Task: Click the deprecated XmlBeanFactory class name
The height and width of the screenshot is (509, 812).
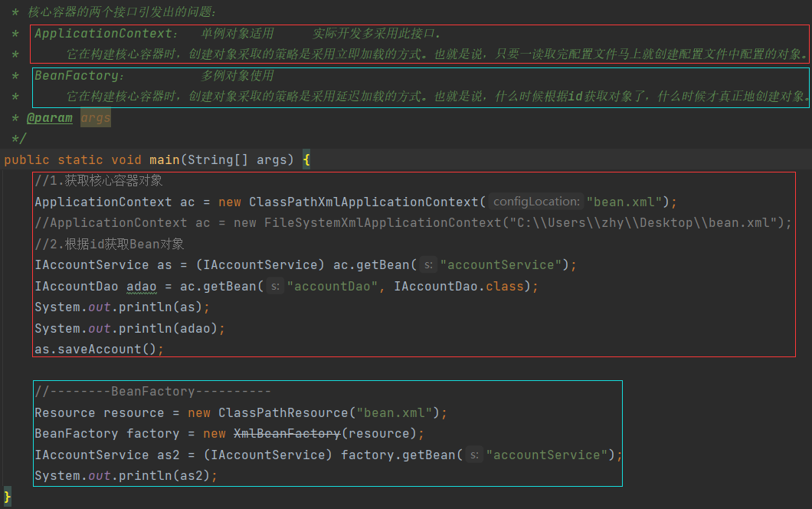Action: pyautogui.click(x=287, y=433)
